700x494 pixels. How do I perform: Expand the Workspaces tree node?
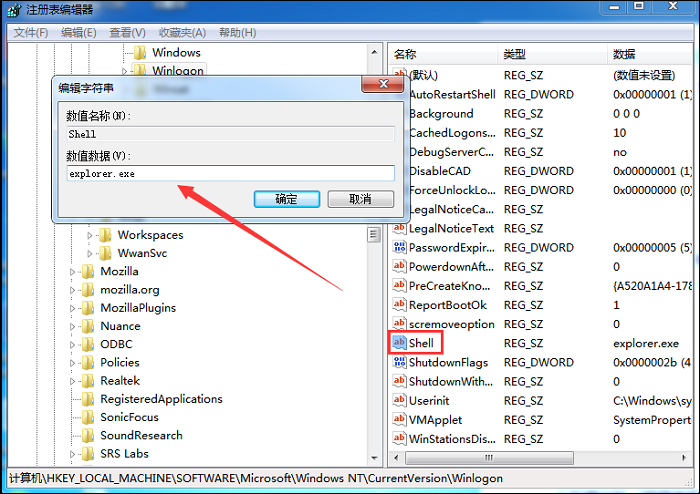tap(90, 235)
